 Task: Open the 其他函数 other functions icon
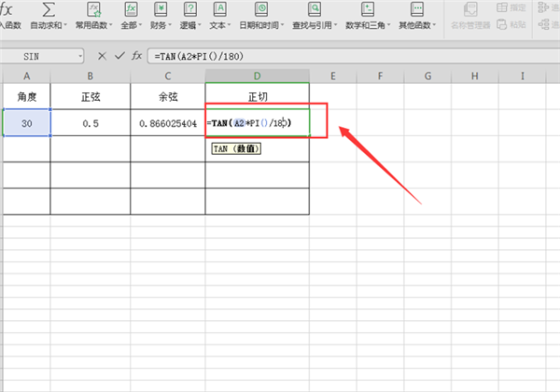point(417,9)
